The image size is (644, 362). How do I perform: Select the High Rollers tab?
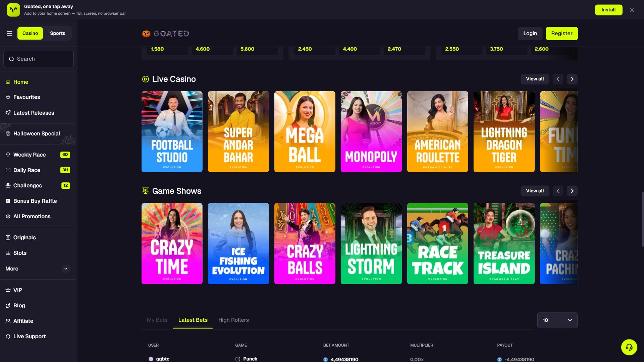pyautogui.click(x=233, y=320)
